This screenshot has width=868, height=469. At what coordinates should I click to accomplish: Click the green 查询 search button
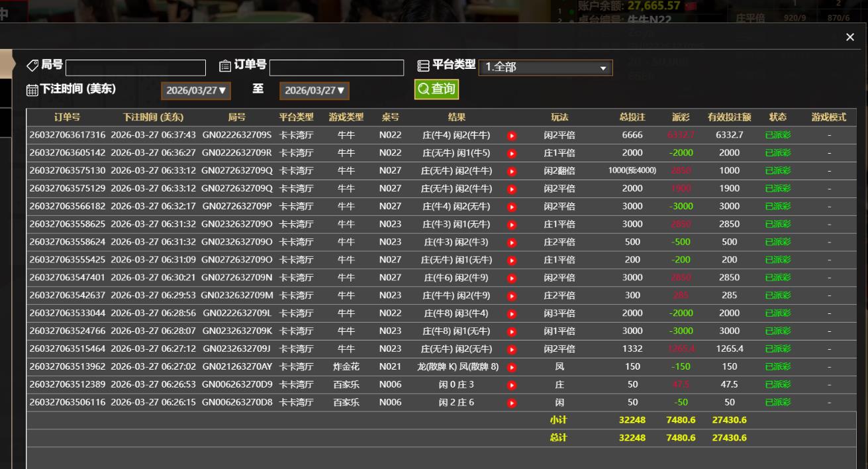pos(436,89)
